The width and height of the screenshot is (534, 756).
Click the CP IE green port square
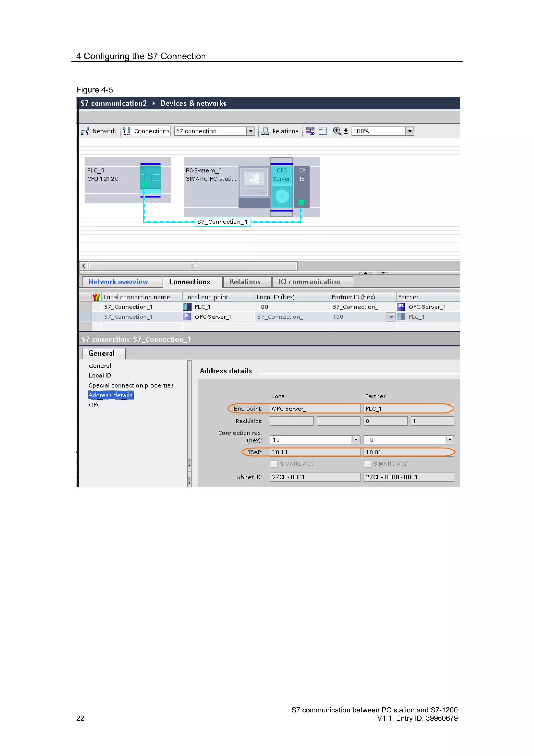(301, 203)
